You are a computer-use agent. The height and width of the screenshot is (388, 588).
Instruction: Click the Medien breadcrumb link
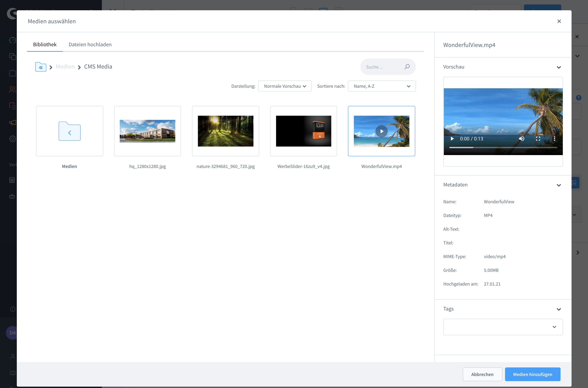(x=65, y=66)
